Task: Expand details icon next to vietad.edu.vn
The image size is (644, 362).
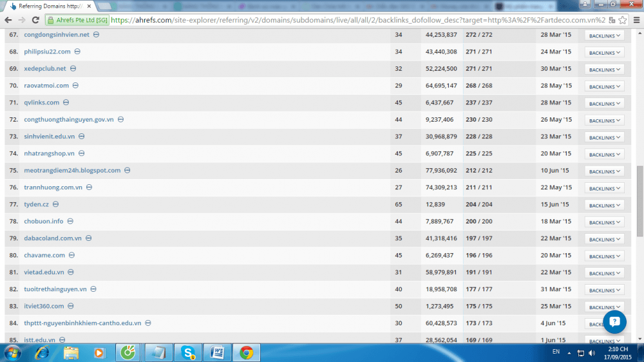Action: (x=71, y=272)
